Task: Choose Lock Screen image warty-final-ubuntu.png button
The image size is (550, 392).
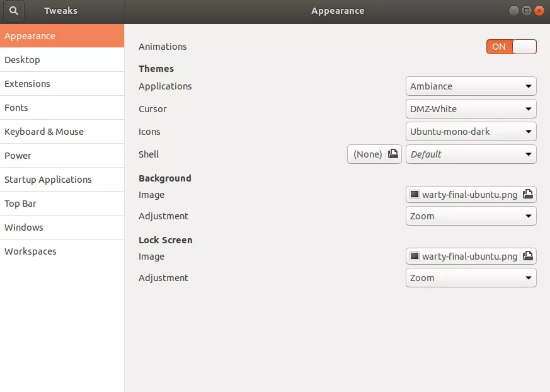Action: pos(471,256)
